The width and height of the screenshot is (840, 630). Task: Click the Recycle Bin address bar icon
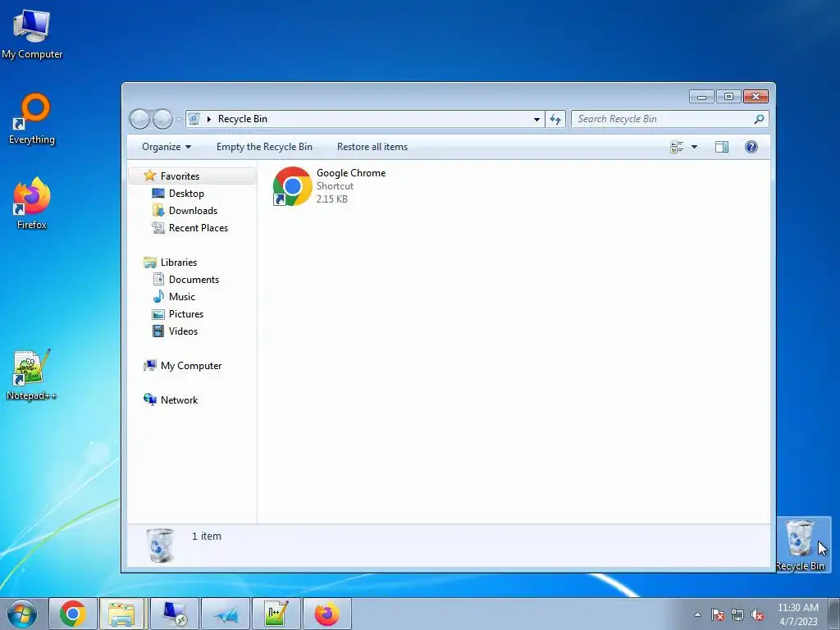pos(194,119)
